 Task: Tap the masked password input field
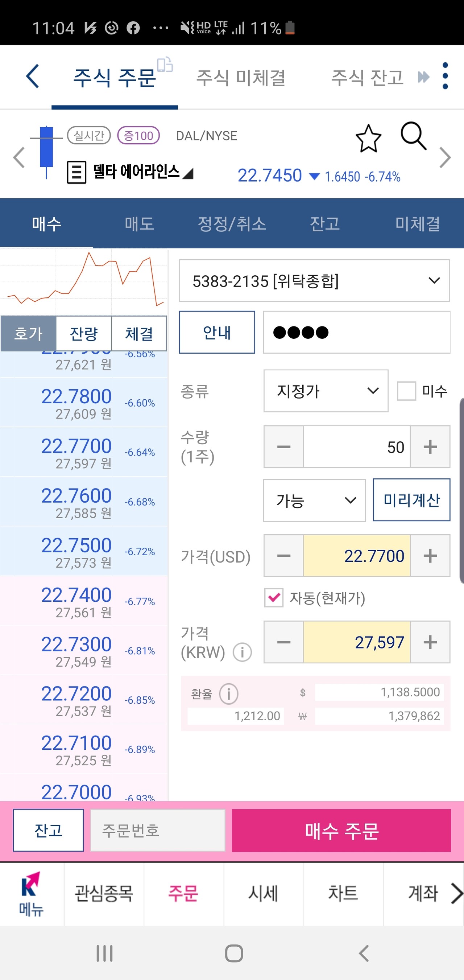tap(356, 332)
